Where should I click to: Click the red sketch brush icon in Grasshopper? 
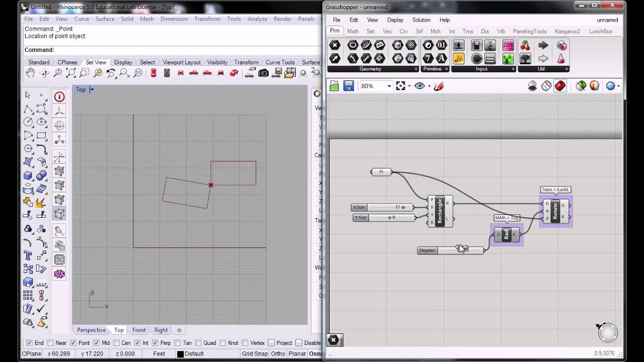pos(439,86)
